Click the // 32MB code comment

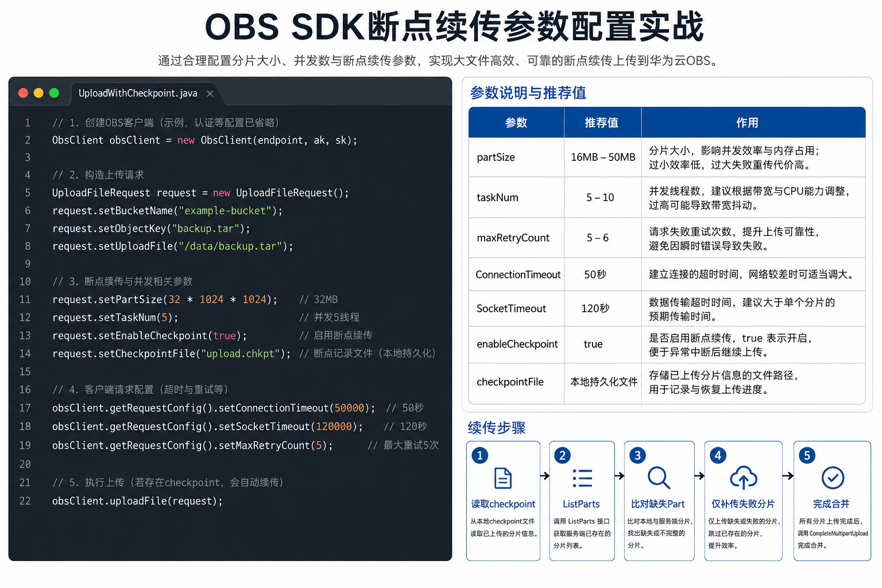(x=319, y=300)
